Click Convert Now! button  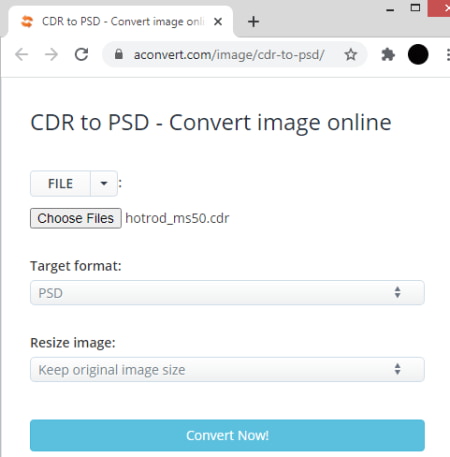[227, 435]
